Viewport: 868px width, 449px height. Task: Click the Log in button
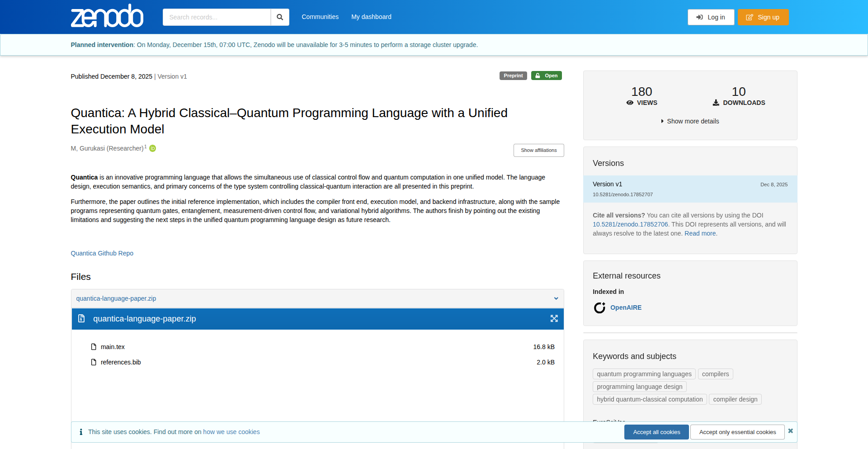[x=711, y=17]
